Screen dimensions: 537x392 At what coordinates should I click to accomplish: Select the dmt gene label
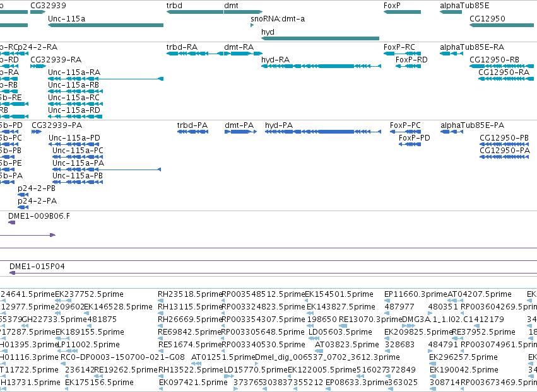[x=231, y=6]
